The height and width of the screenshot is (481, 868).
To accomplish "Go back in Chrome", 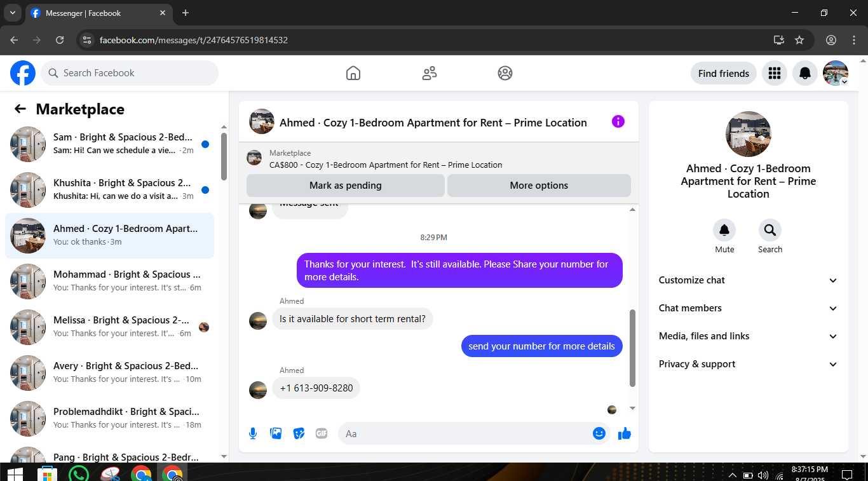I will tap(14, 40).
